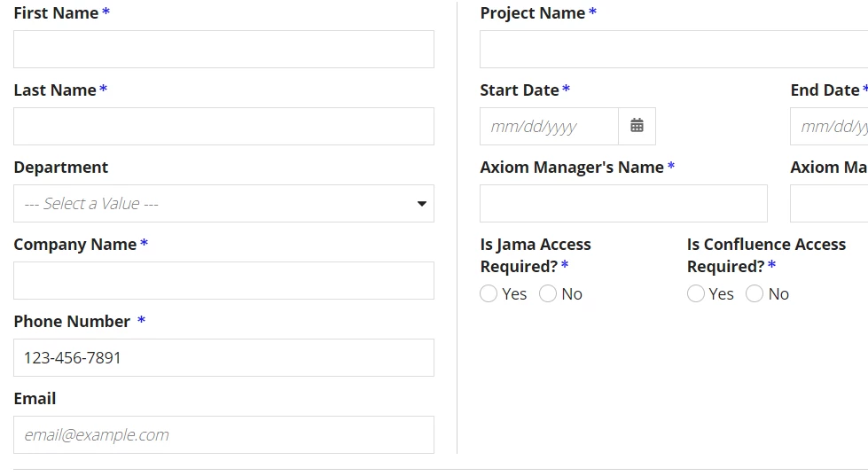Select No for Jama Access Required

[x=548, y=294]
